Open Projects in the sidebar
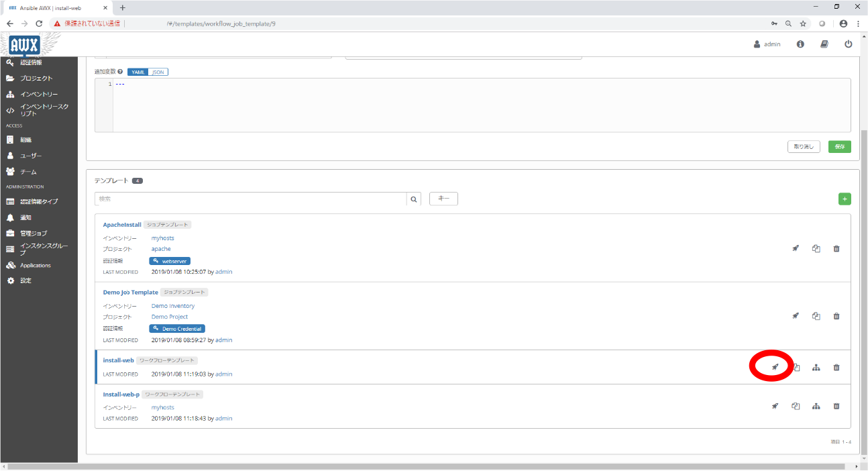This screenshot has width=868, height=471. [36, 78]
